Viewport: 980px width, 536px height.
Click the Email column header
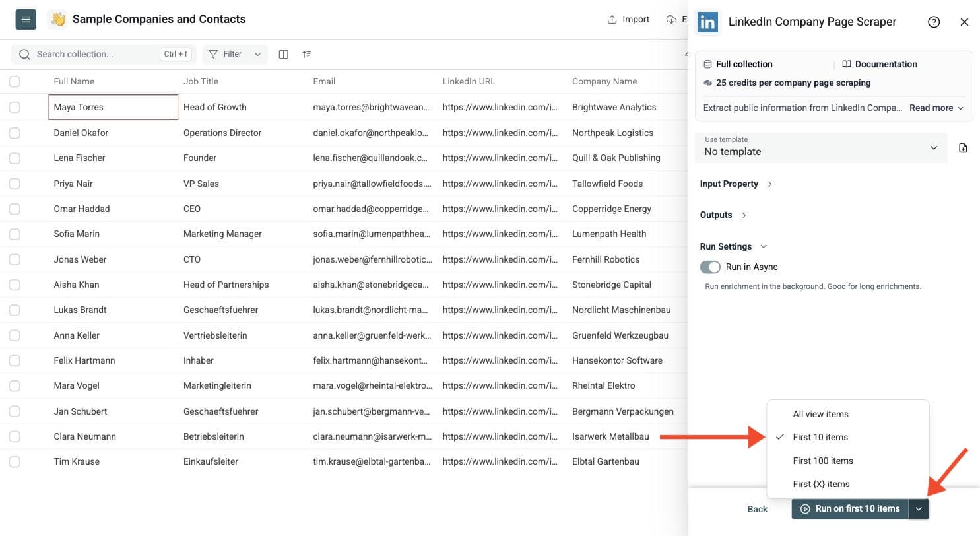(x=324, y=81)
